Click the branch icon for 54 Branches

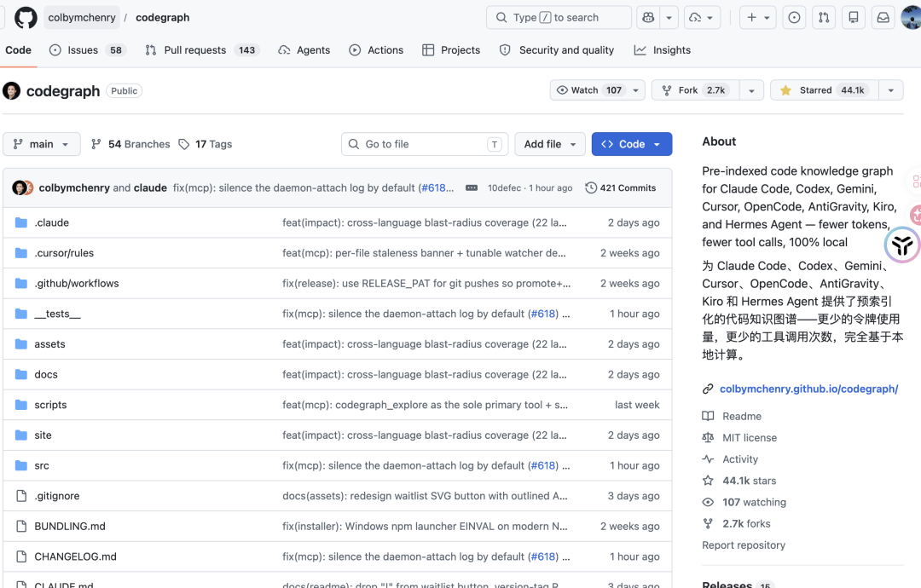[x=96, y=144]
